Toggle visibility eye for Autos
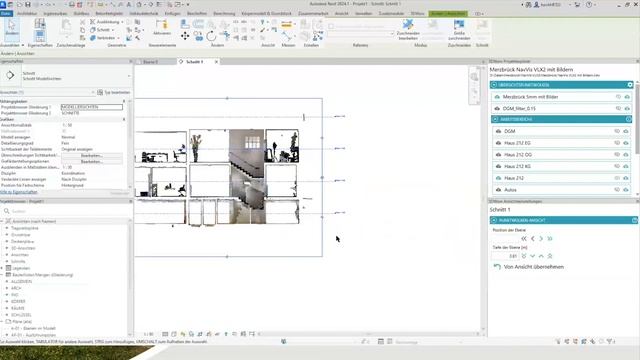Viewport: 640px width, 360px height. pos(617,190)
